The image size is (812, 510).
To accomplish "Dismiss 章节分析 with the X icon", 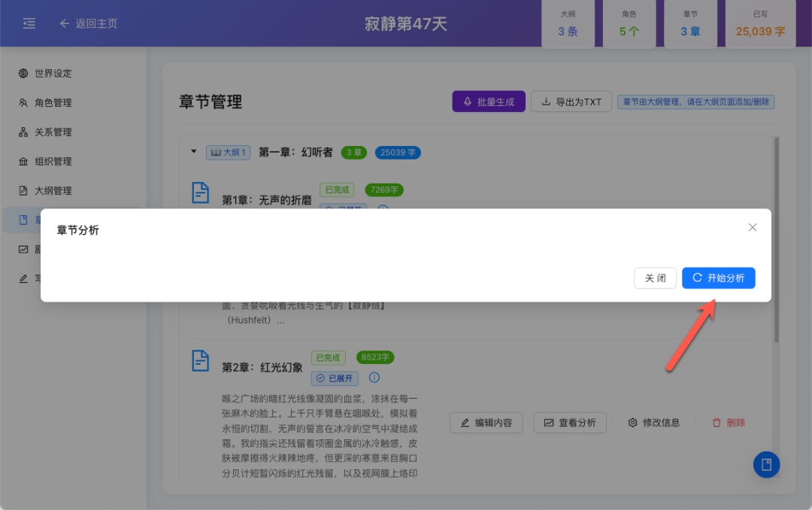I will tap(752, 227).
